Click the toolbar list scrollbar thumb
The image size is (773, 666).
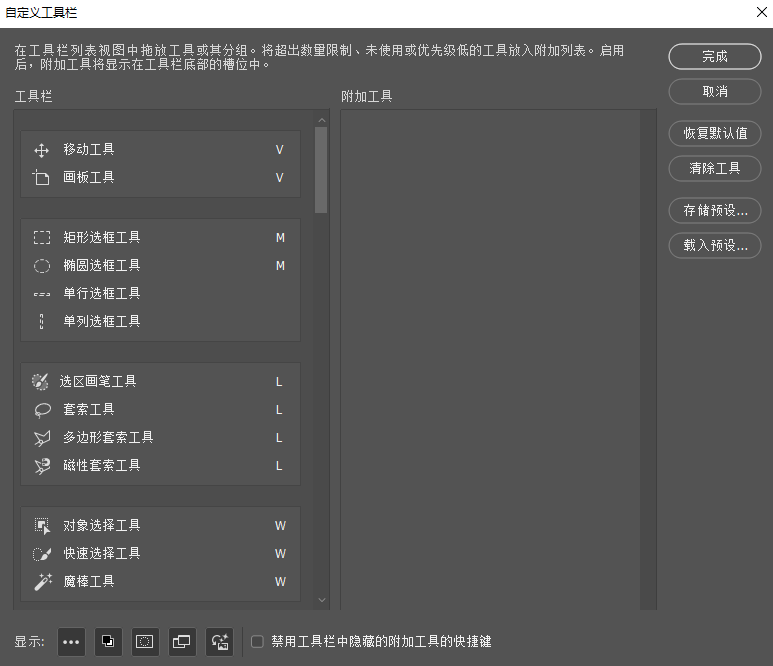point(321,170)
